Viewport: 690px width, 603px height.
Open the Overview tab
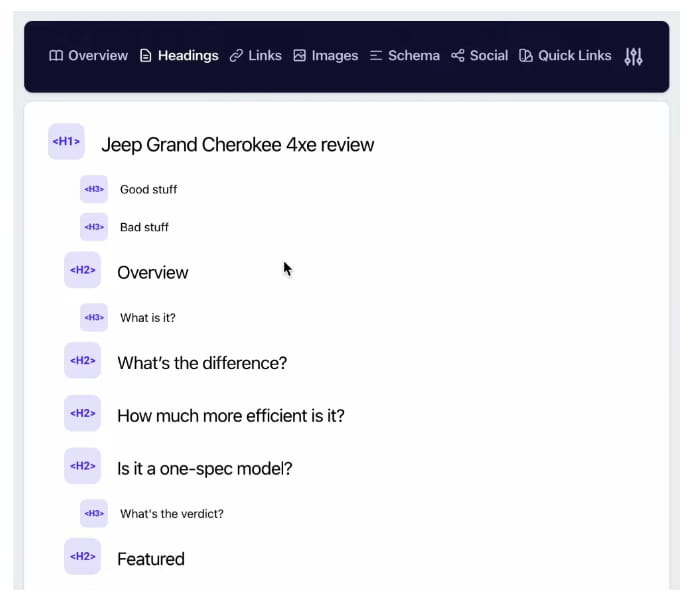pos(88,55)
